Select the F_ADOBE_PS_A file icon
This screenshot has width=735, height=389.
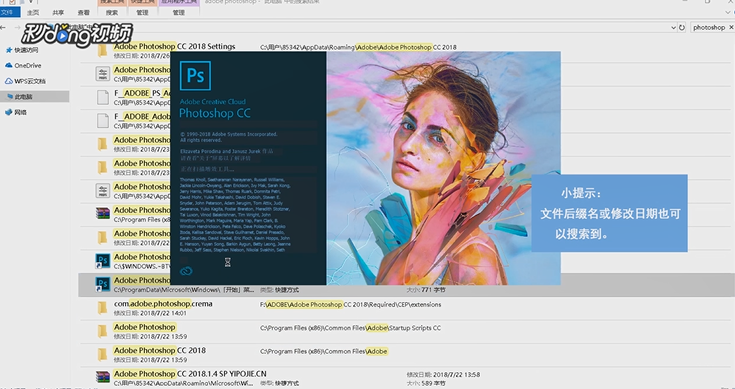(x=103, y=97)
